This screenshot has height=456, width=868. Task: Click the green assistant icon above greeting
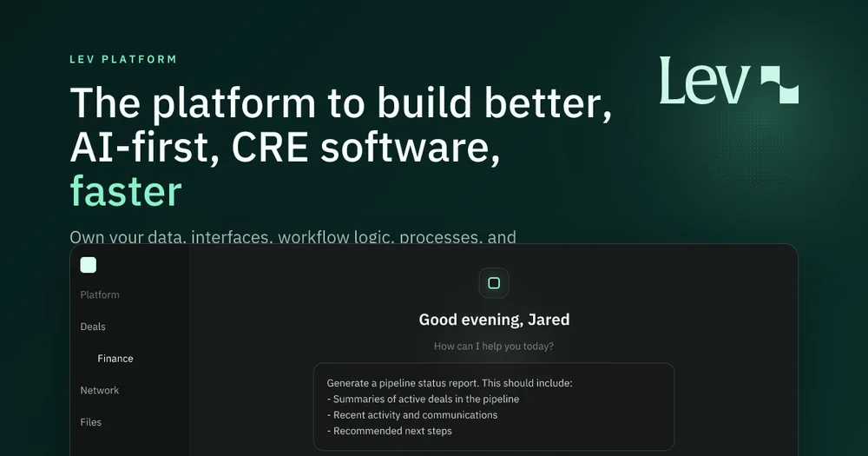494,283
